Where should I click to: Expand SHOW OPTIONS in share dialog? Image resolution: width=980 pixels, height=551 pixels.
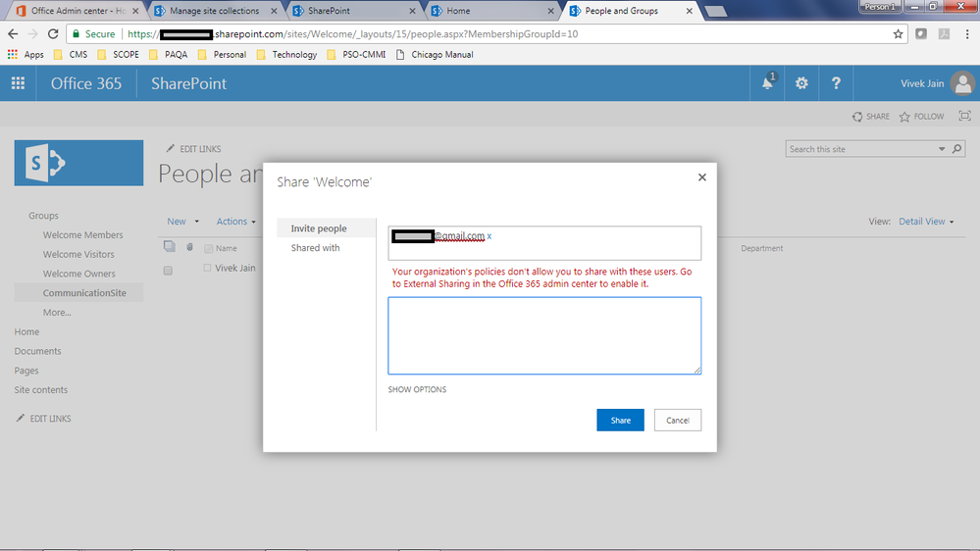tap(417, 389)
